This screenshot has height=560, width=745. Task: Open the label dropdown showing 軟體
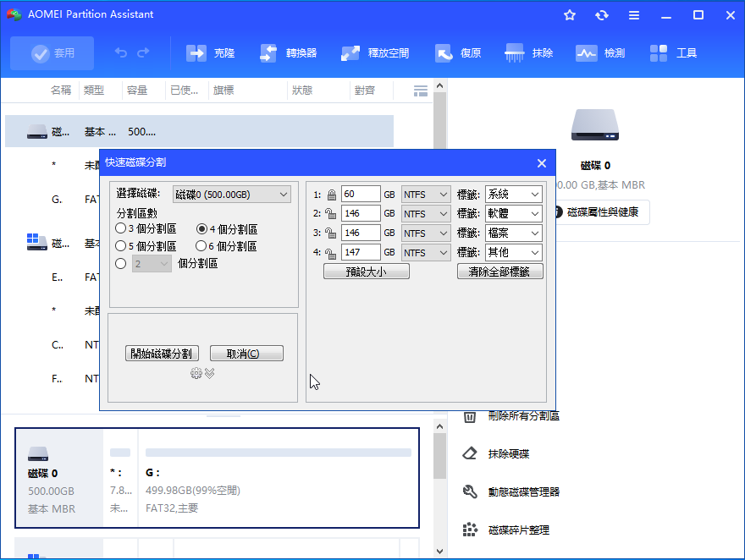coord(514,213)
